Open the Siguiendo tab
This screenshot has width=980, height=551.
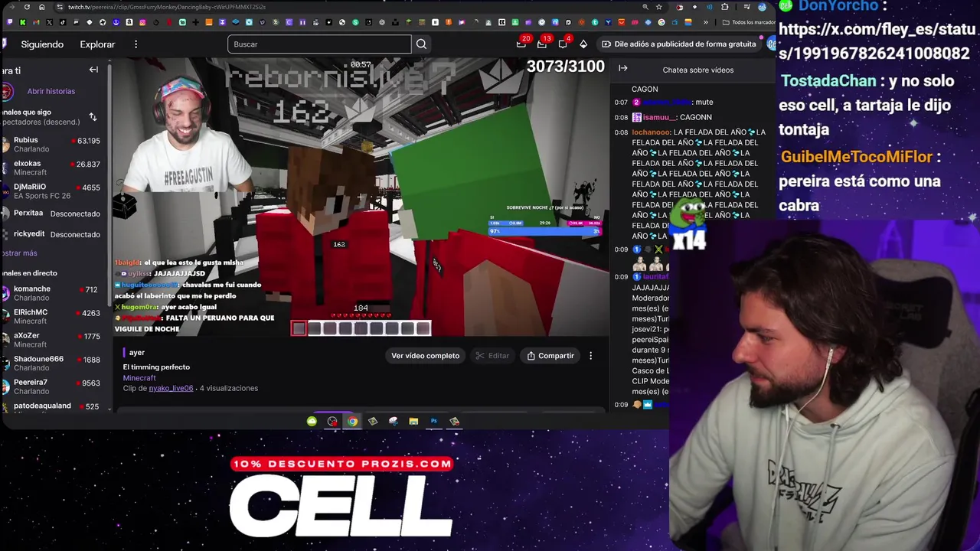click(42, 44)
